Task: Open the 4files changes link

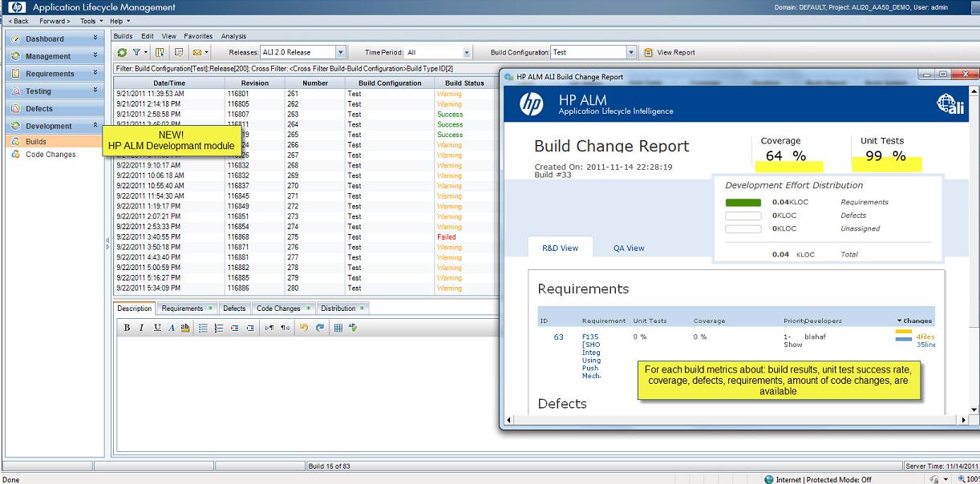Action: point(925,337)
